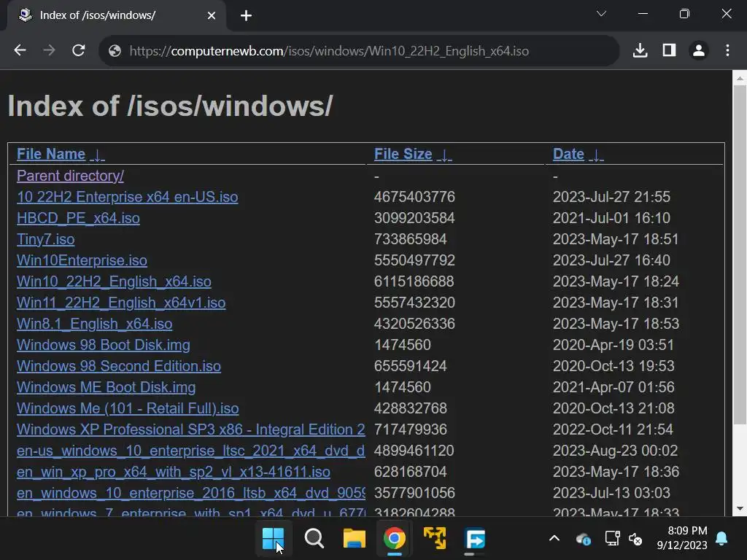This screenshot has width=747, height=560.
Task: Download Win10Enterprise.iso
Action: point(82,260)
